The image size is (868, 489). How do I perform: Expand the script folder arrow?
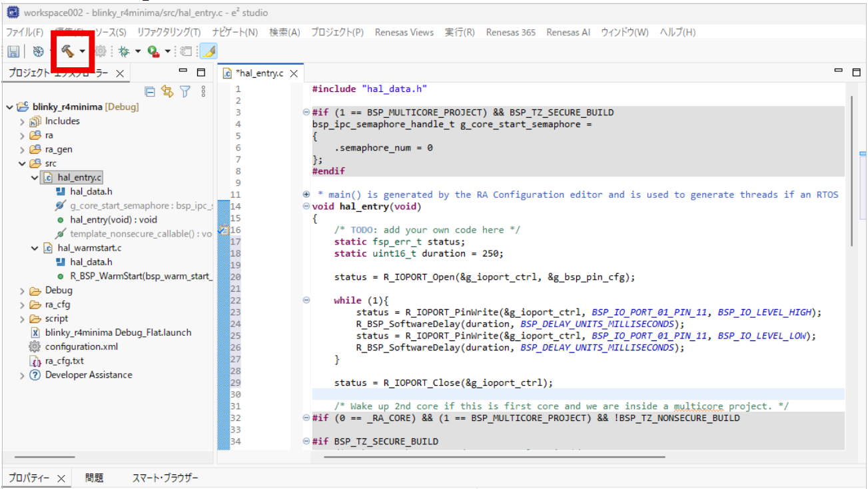click(x=22, y=318)
